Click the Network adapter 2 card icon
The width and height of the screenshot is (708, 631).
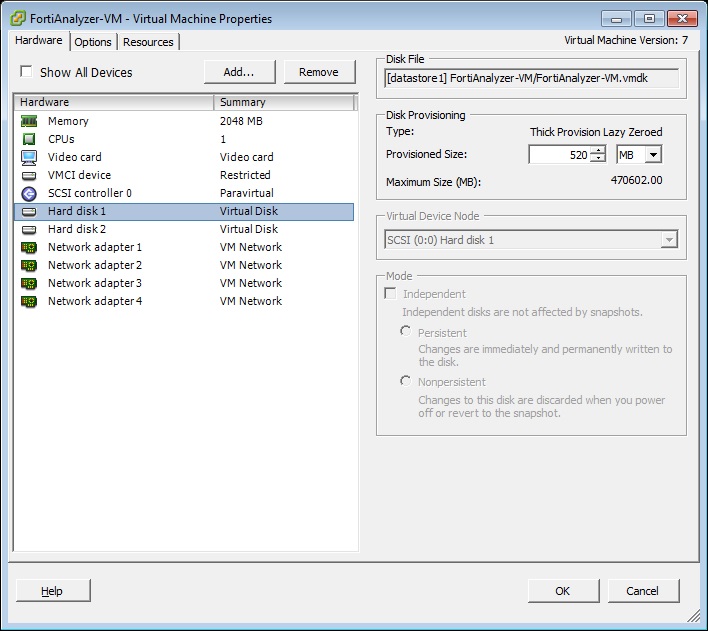(29, 266)
